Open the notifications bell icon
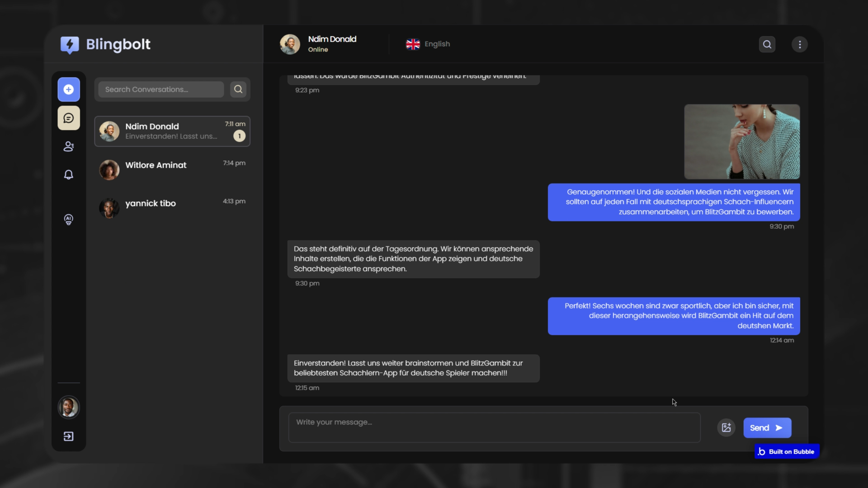Screen dimensions: 868x488 point(69,175)
